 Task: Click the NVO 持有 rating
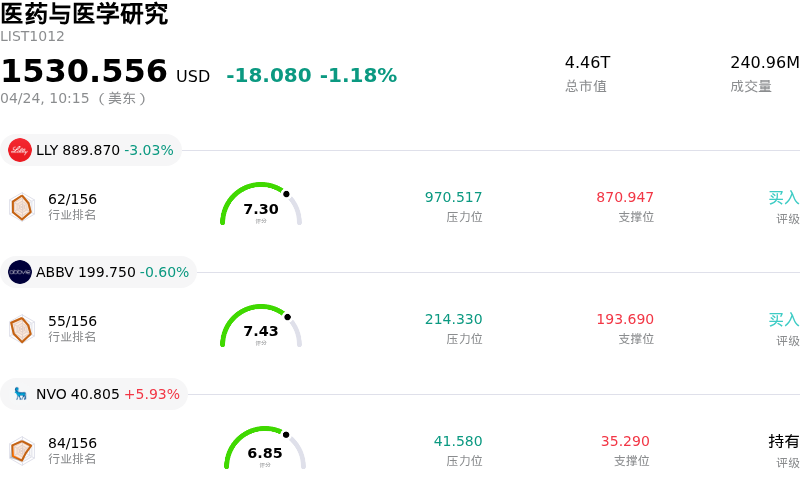coord(783,441)
